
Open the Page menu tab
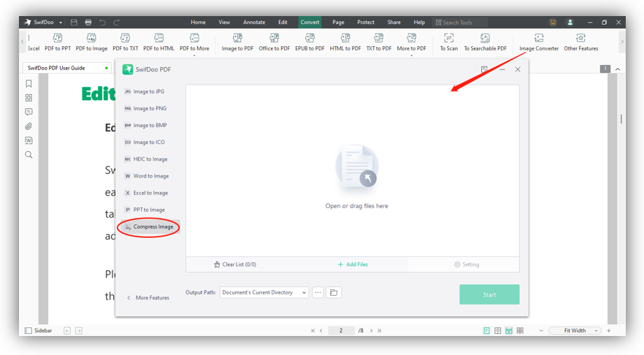tap(338, 22)
